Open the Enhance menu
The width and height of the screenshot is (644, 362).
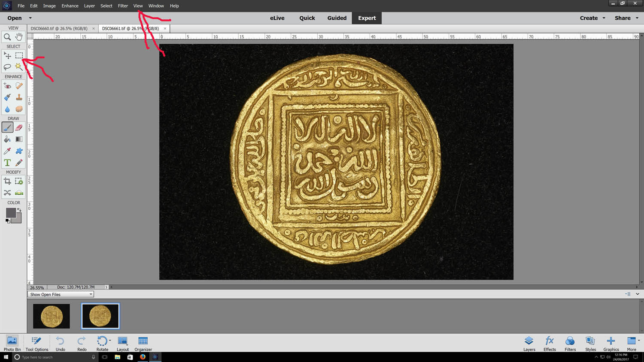click(x=70, y=6)
